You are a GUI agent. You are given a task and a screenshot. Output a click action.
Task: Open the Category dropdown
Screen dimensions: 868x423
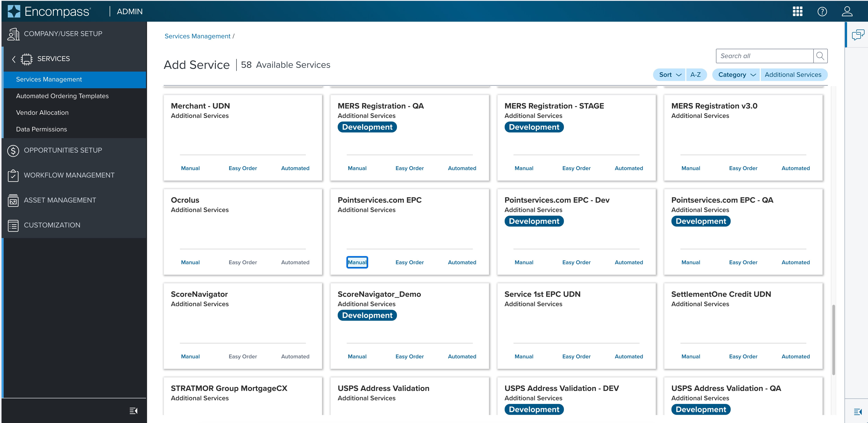click(x=736, y=75)
